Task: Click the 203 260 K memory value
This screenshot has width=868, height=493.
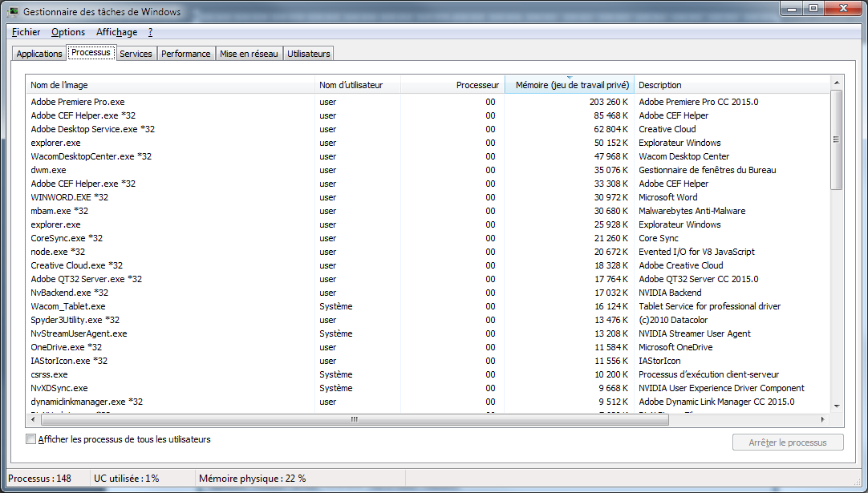Action: tap(609, 102)
